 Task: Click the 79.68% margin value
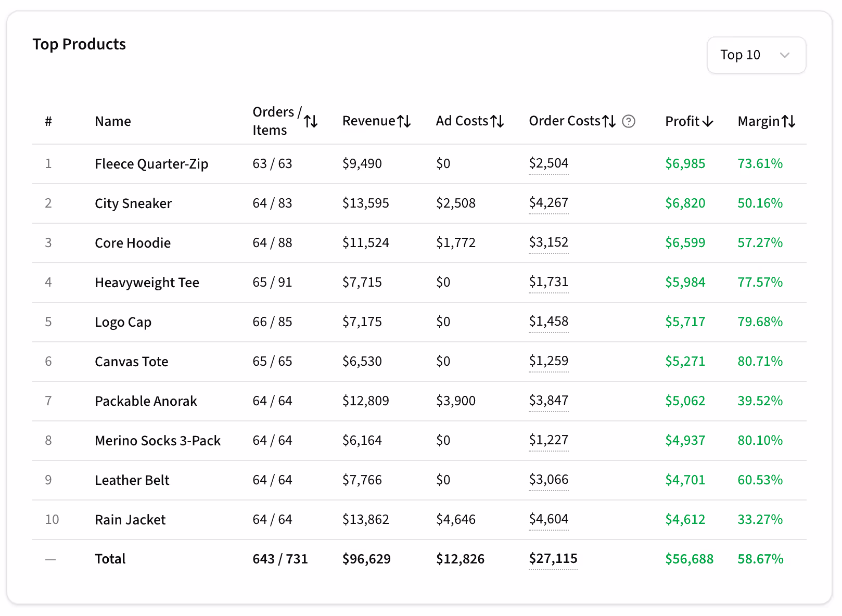(760, 322)
